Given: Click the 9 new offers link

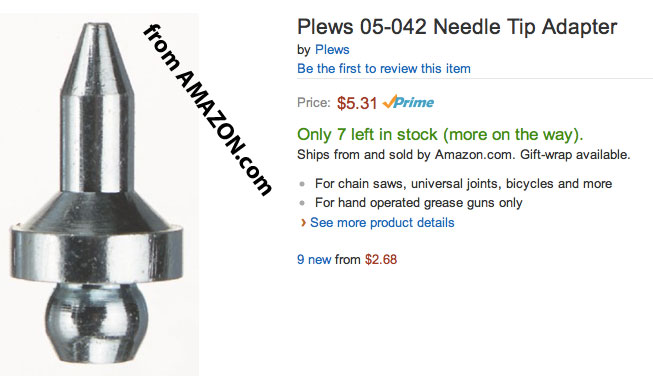Looking at the screenshot, I should coord(314,260).
